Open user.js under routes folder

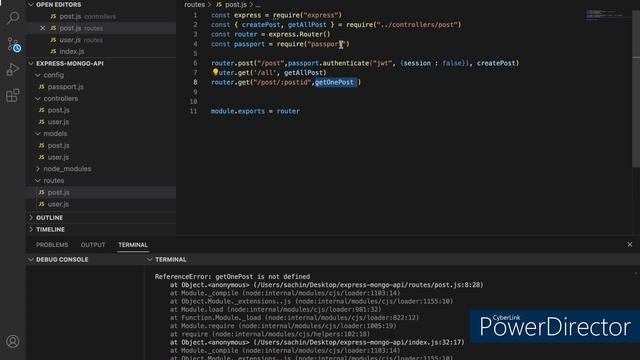pyautogui.click(x=101, y=204)
